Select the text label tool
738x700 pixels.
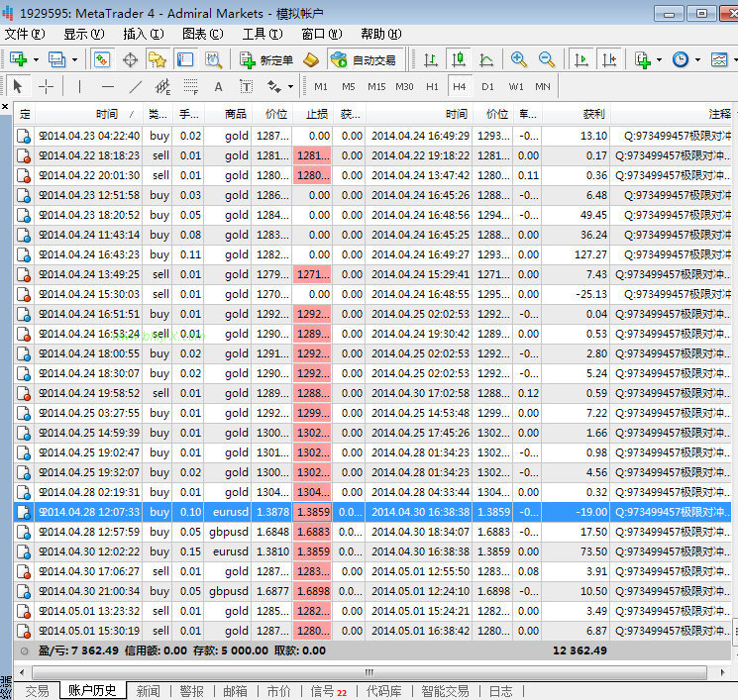click(246, 86)
